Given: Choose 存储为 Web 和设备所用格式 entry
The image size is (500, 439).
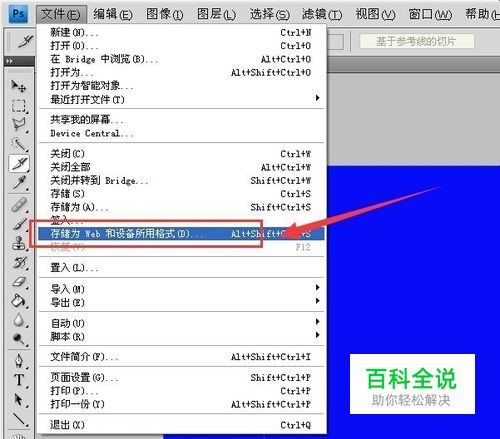Looking at the screenshot, I should coord(181,234).
